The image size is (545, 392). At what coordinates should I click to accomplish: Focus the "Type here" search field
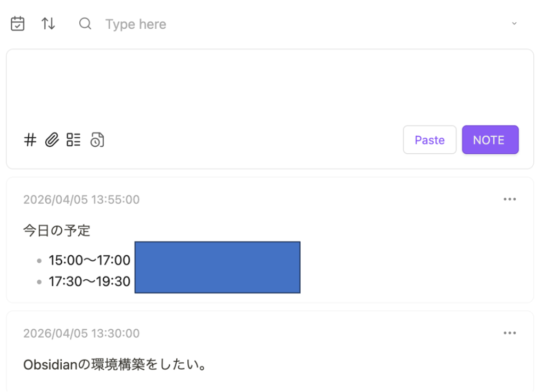(213, 24)
